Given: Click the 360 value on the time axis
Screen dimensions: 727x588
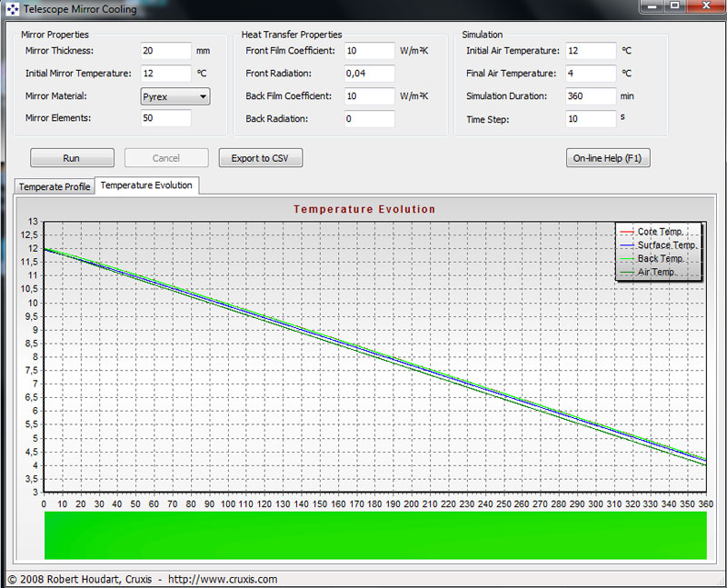Looking at the screenshot, I should 706,504.
